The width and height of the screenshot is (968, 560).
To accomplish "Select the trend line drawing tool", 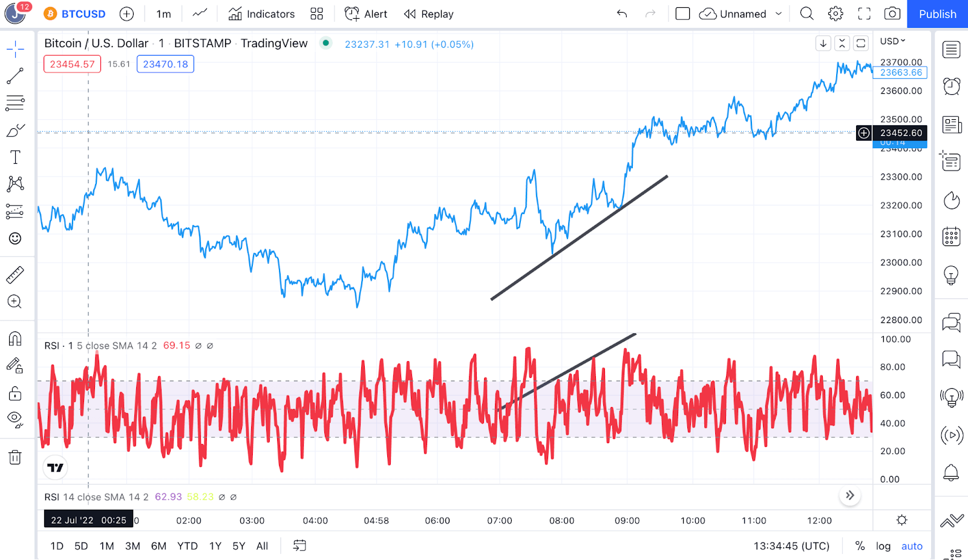I will (15, 76).
